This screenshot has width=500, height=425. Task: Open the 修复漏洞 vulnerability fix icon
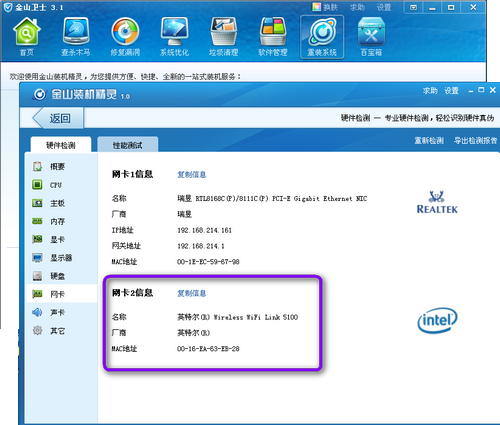[125, 37]
